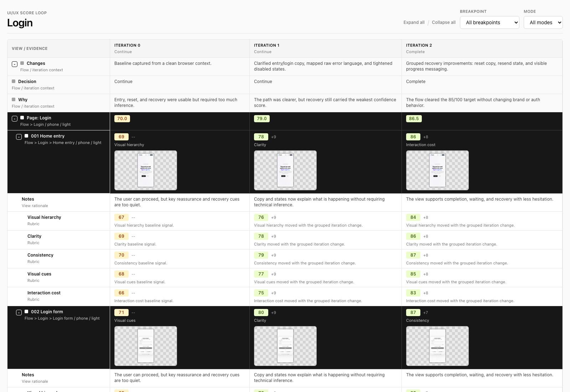Click the gray square marker beside Why
Viewport: 570px width, 392px height.
point(14,99)
